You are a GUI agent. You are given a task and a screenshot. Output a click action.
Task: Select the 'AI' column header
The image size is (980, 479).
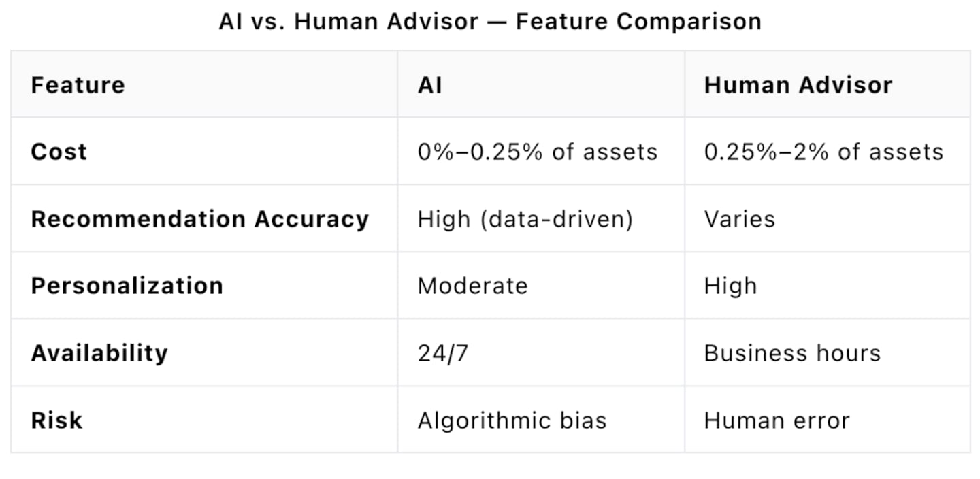point(429,85)
